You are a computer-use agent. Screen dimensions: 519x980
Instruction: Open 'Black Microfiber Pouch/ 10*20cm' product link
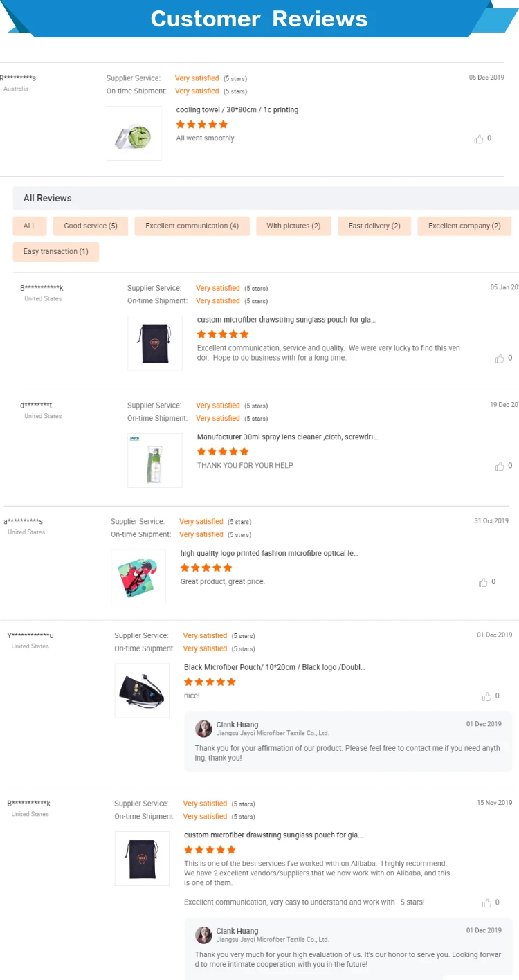click(275, 668)
